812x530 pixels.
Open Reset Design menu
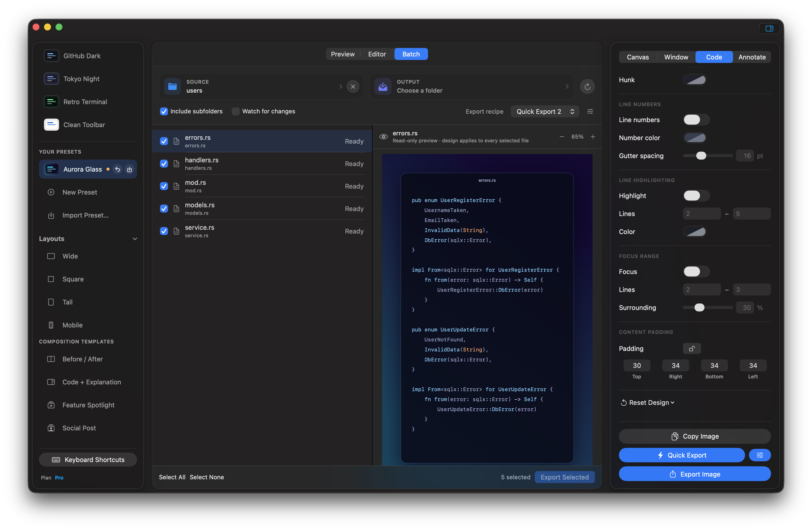[x=647, y=403]
